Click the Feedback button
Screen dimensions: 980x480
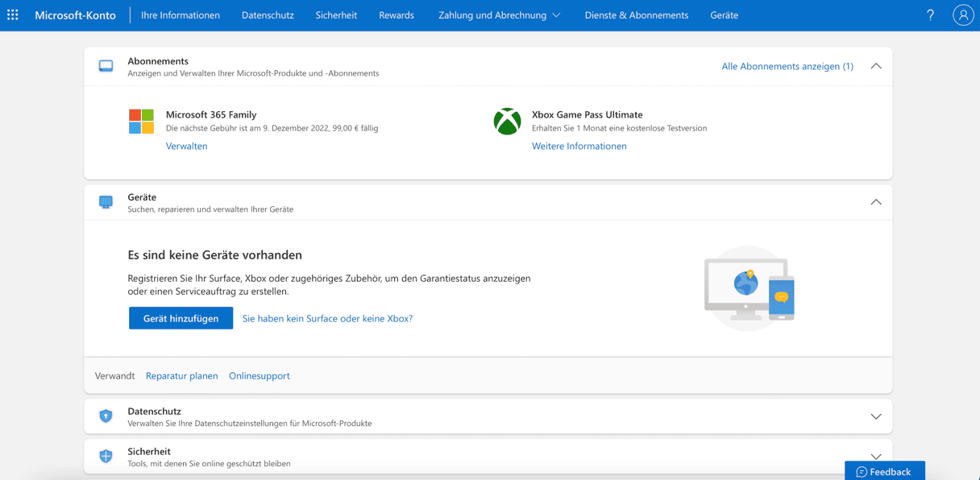pos(885,471)
